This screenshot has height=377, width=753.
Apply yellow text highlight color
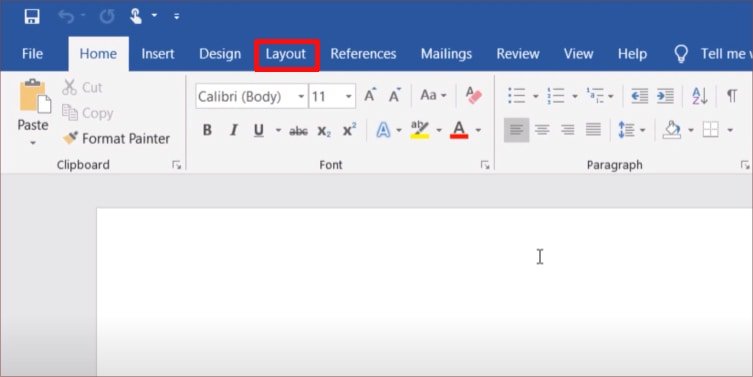420,130
